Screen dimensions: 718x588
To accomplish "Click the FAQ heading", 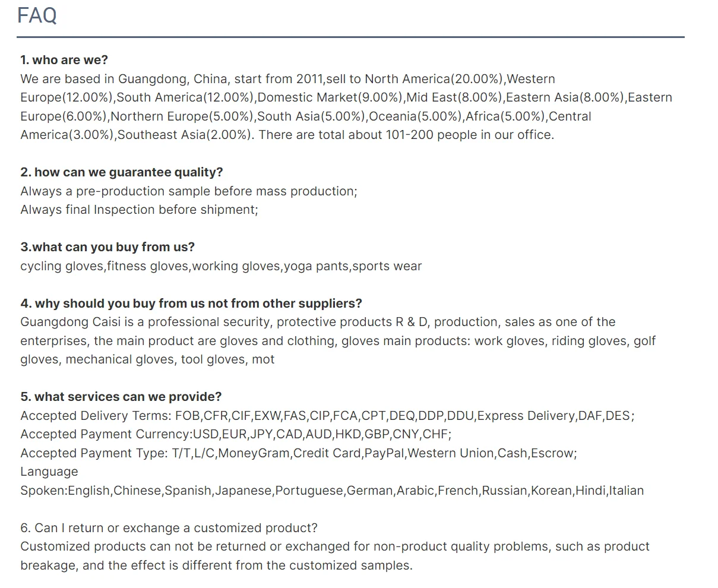I will (x=37, y=15).
